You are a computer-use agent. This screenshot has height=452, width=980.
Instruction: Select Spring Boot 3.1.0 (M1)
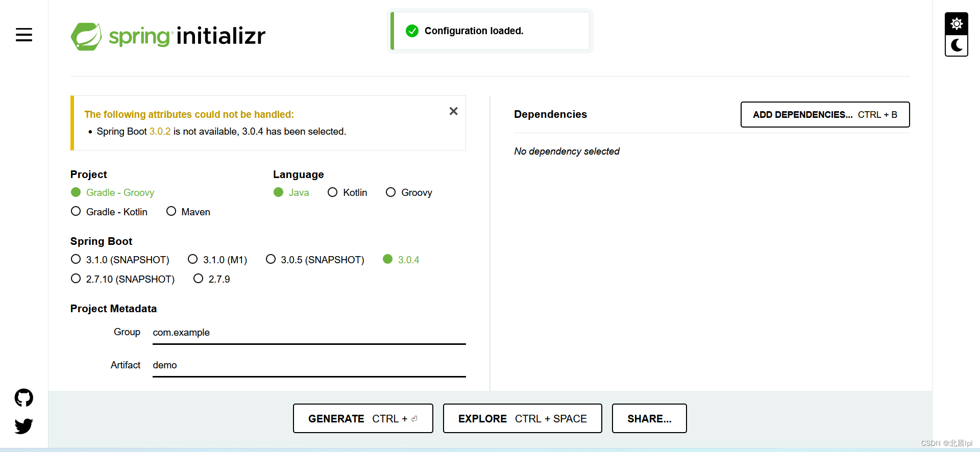pos(217,260)
